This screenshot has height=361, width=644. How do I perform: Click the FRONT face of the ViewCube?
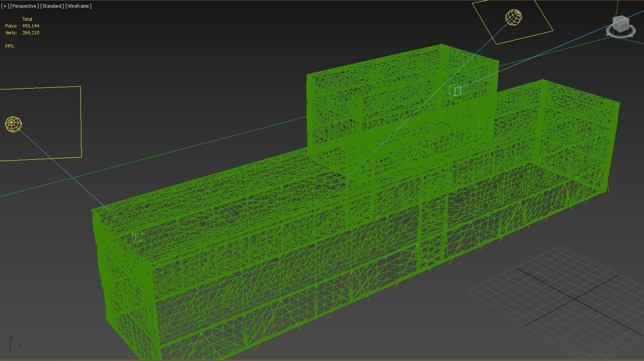tap(624, 26)
